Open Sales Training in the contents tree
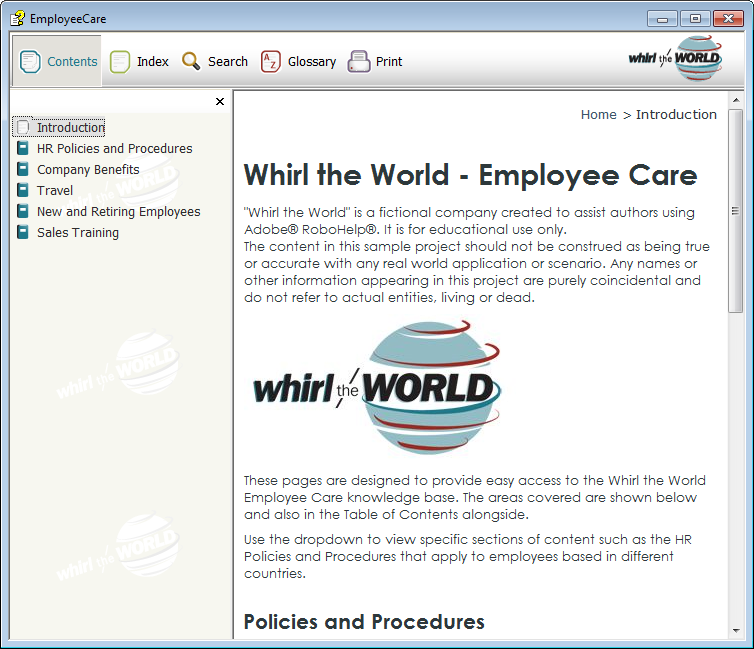Image resolution: width=754 pixels, height=649 pixels. (x=77, y=233)
